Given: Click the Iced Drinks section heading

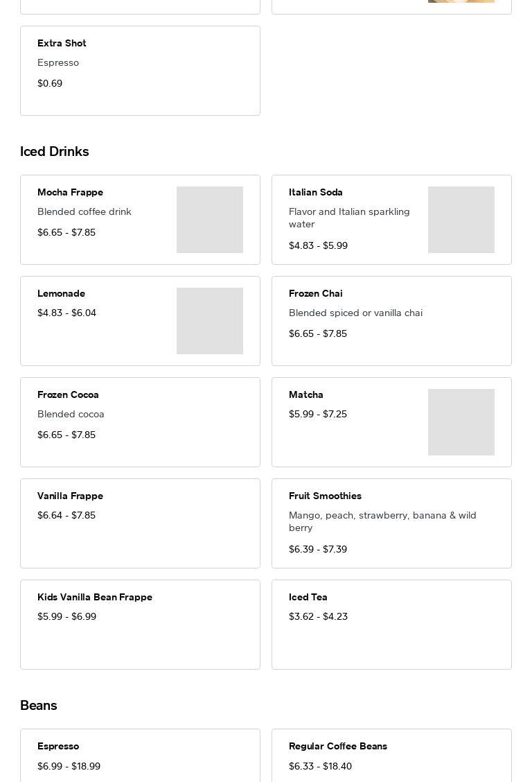Looking at the screenshot, I should pos(54,151).
